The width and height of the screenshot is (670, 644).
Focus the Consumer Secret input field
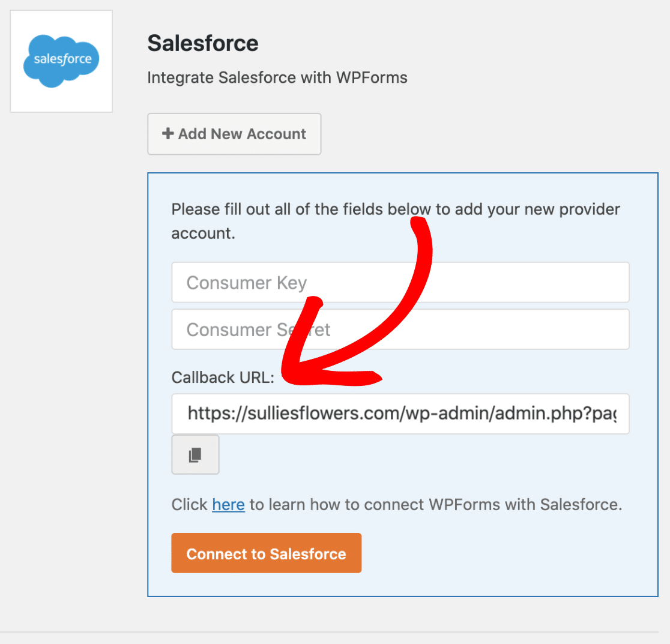400,330
